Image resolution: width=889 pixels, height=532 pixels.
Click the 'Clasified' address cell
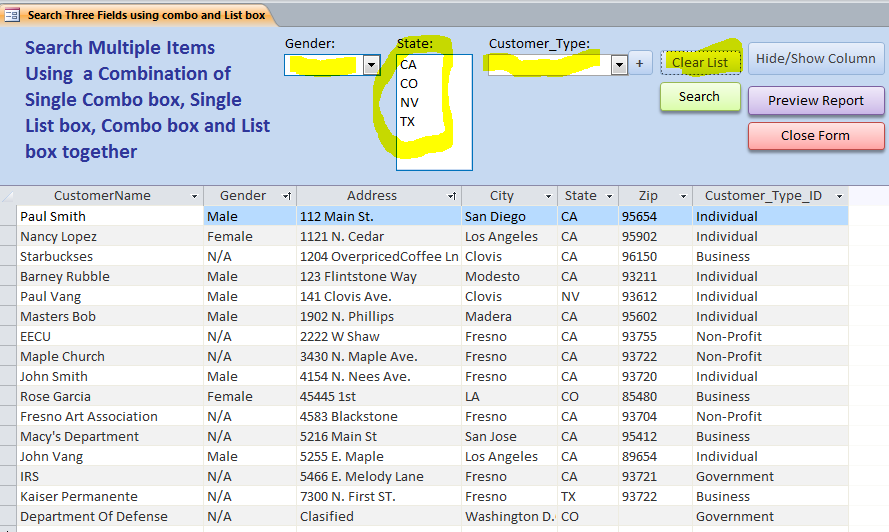coord(379,516)
